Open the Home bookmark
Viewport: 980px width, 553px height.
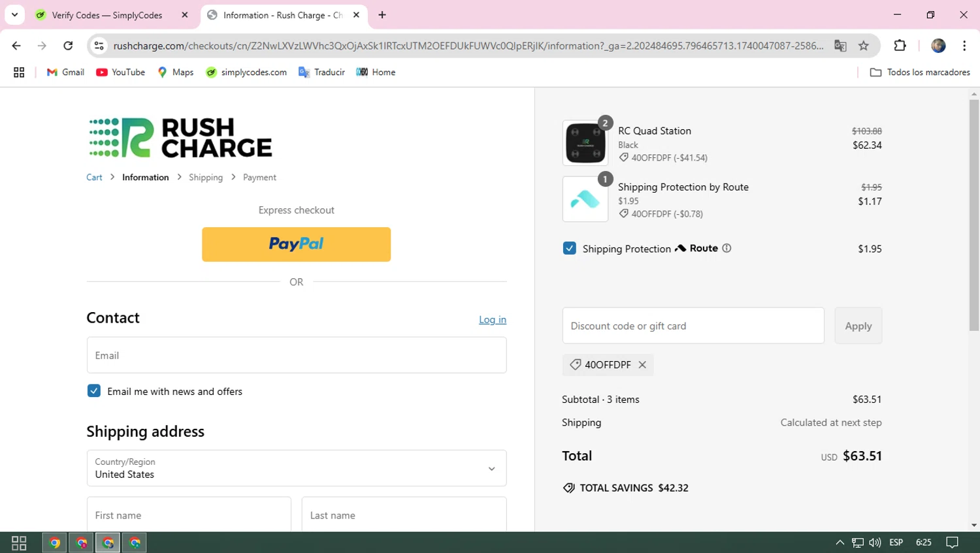pyautogui.click(x=376, y=72)
